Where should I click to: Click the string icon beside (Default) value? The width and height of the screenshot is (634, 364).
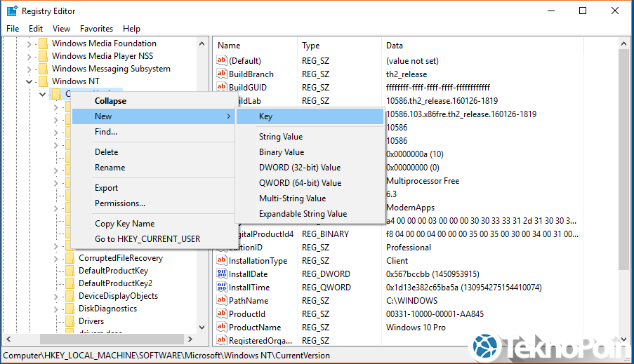pyautogui.click(x=222, y=60)
